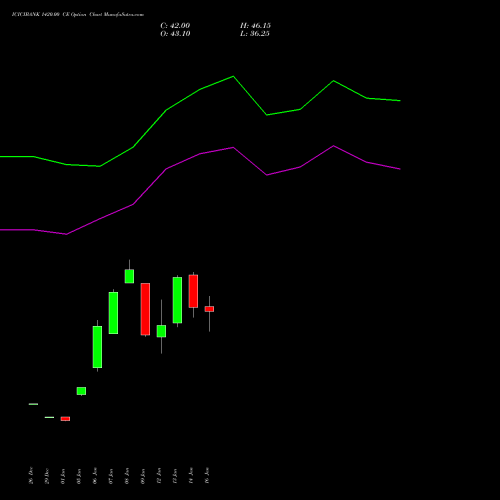
Task: Click the flat green candle above 26 Dec
Action: [x=33, y=404]
